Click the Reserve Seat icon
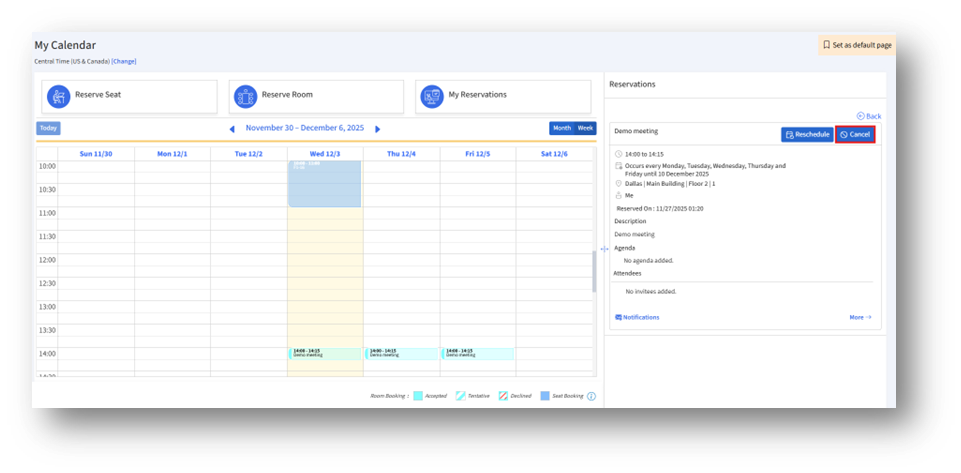Viewport: 961px width, 473px height. pyautogui.click(x=58, y=96)
